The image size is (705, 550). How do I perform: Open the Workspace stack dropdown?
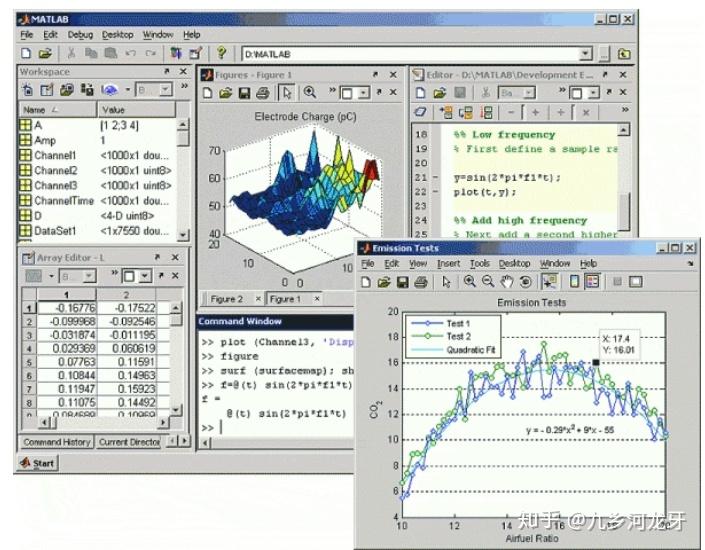point(165,89)
